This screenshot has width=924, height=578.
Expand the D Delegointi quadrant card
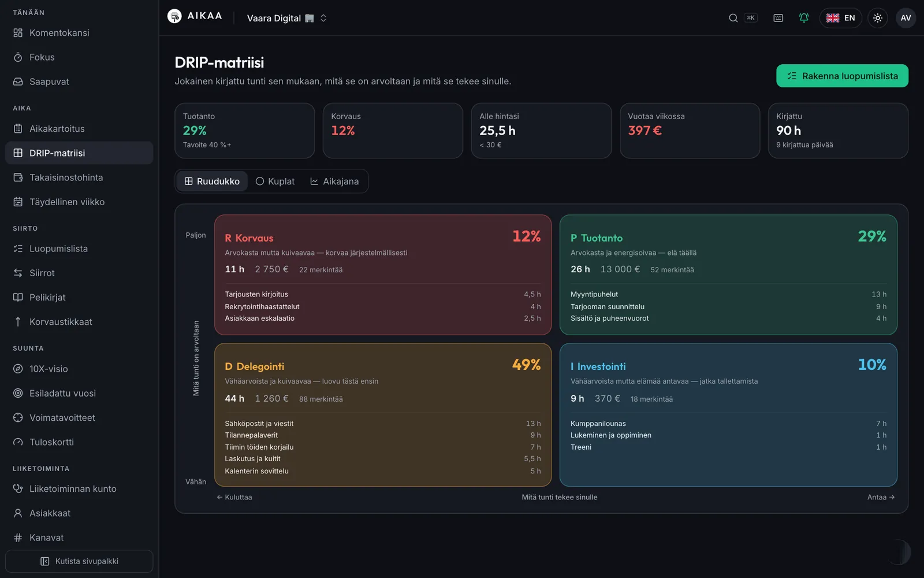(383, 415)
